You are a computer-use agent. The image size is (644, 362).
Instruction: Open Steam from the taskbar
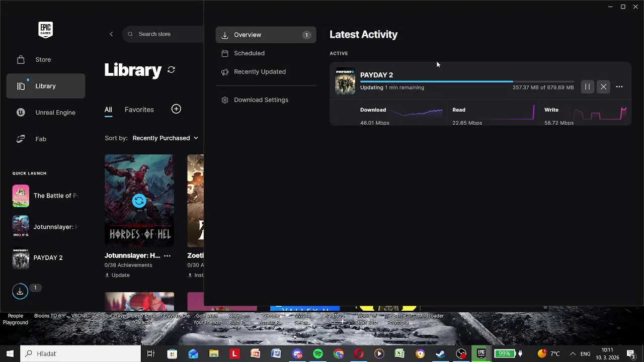440,354
